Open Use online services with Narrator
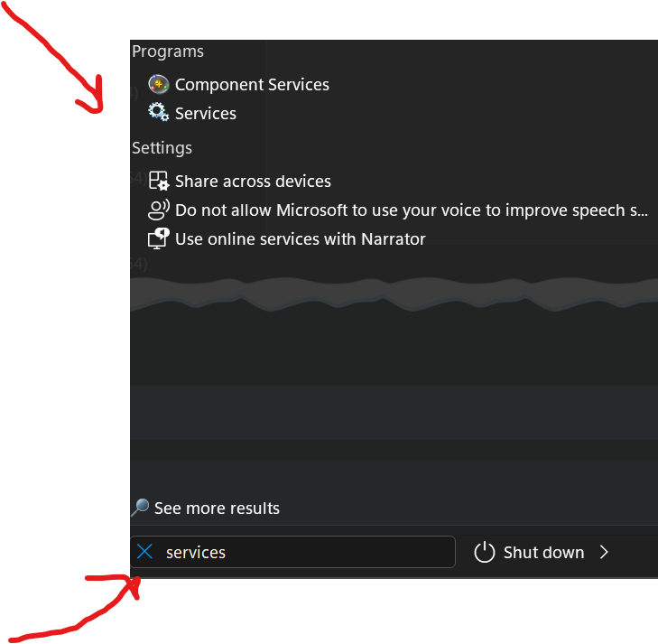 [x=300, y=239]
